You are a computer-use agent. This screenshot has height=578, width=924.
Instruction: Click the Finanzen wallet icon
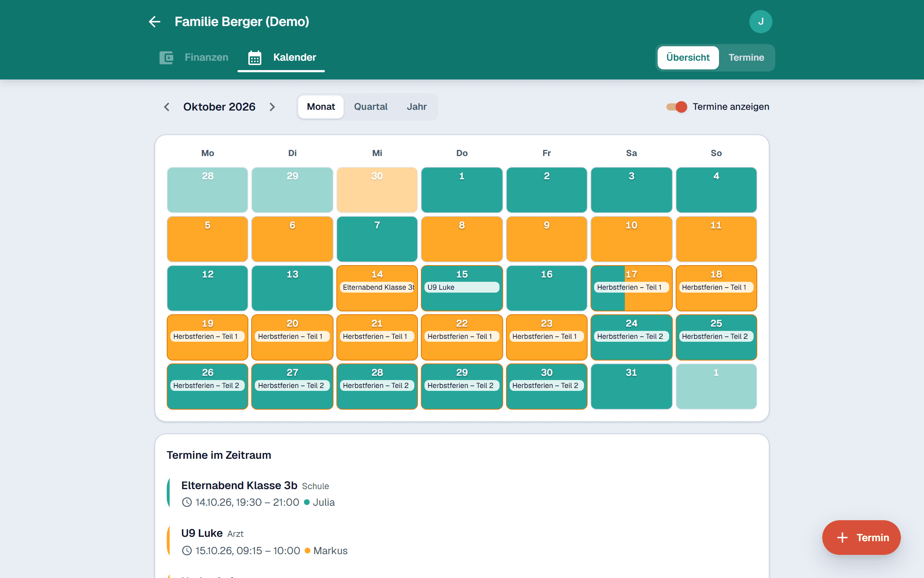[x=166, y=58]
